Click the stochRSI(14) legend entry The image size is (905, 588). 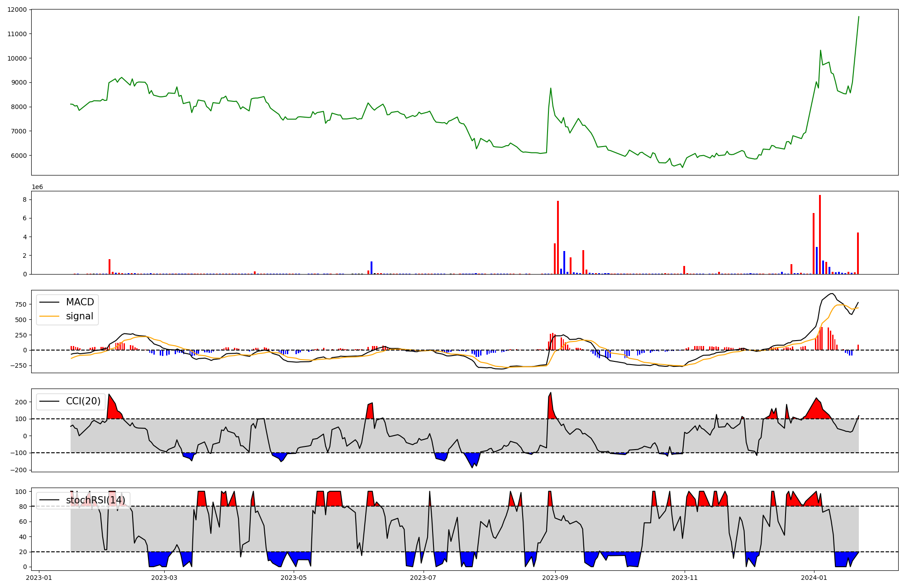(x=95, y=500)
